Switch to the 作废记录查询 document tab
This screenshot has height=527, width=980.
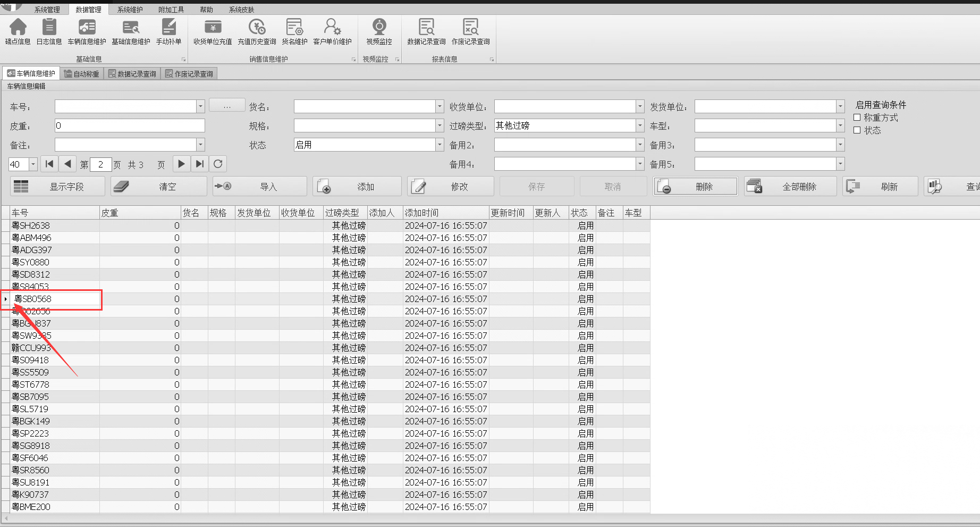189,74
